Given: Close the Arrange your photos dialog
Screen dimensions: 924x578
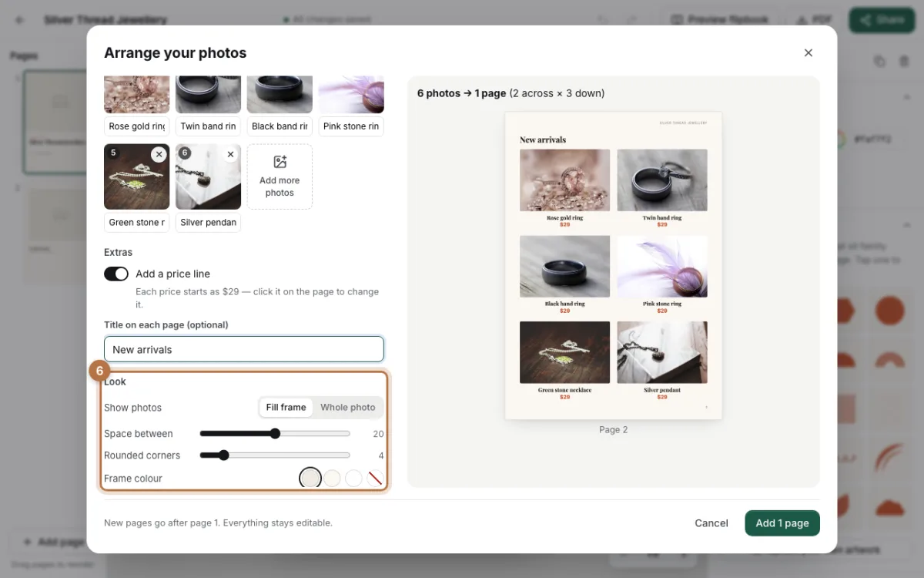Looking at the screenshot, I should coord(808,53).
